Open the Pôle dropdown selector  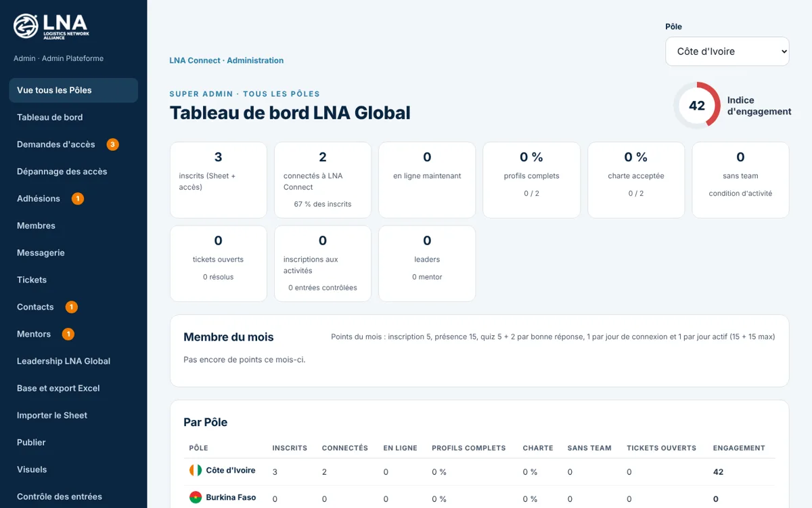(727, 51)
